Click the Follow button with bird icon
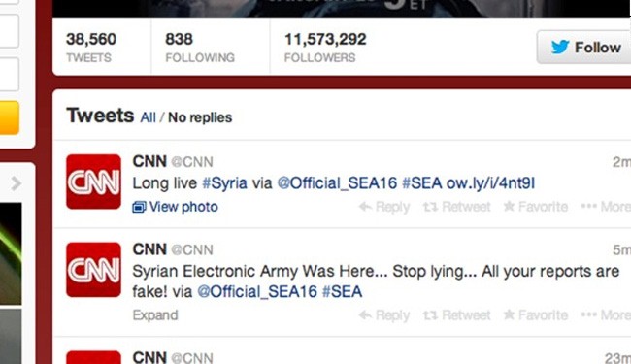The width and height of the screenshot is (631, 364). [x=584, y=47]
